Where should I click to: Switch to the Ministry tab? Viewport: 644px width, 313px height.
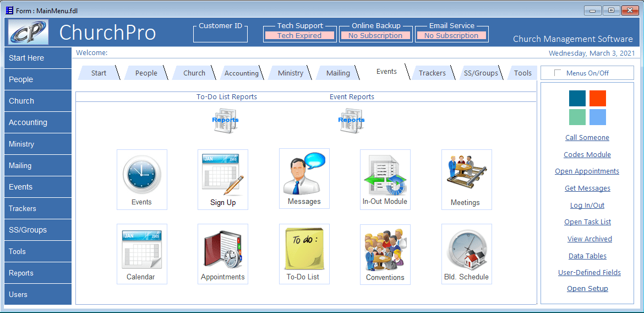tap(291, 73)
